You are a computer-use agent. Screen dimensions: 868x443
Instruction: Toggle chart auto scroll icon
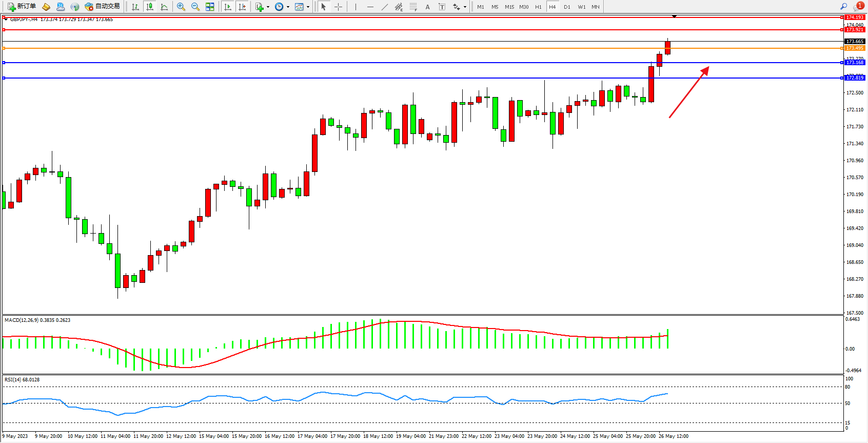(x=228, y=7)
